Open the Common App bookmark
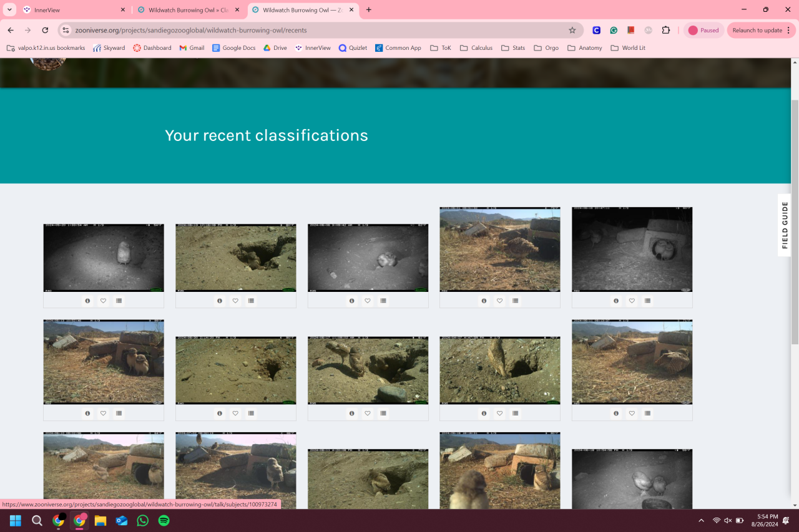Viewport: 799px width, 532px height. (398, 48)
